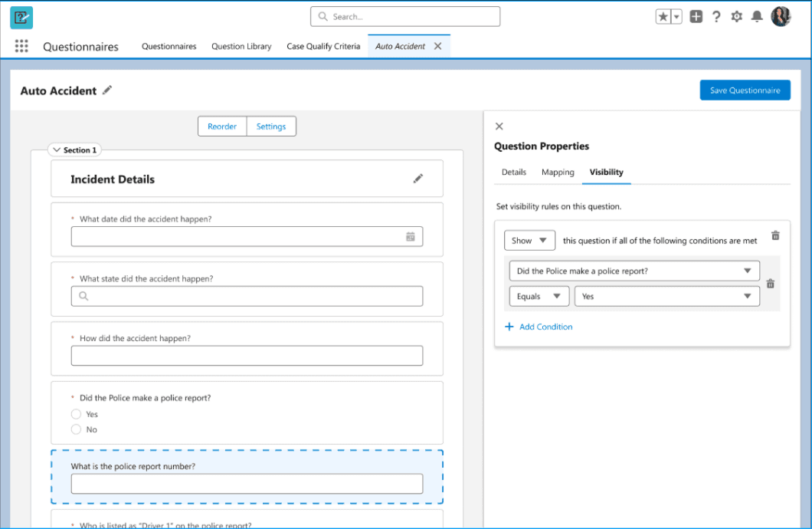812x529 pixels.
Task: Select No for police report question
Action: [76, 429]
